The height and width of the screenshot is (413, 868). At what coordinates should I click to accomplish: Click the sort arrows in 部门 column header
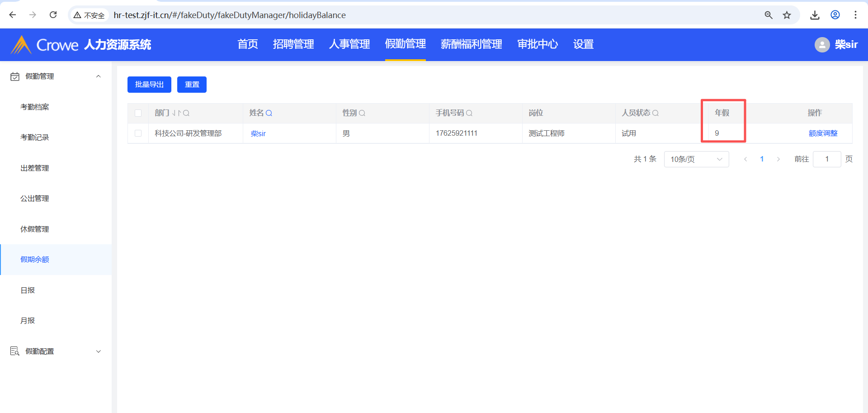coord(176,113)
